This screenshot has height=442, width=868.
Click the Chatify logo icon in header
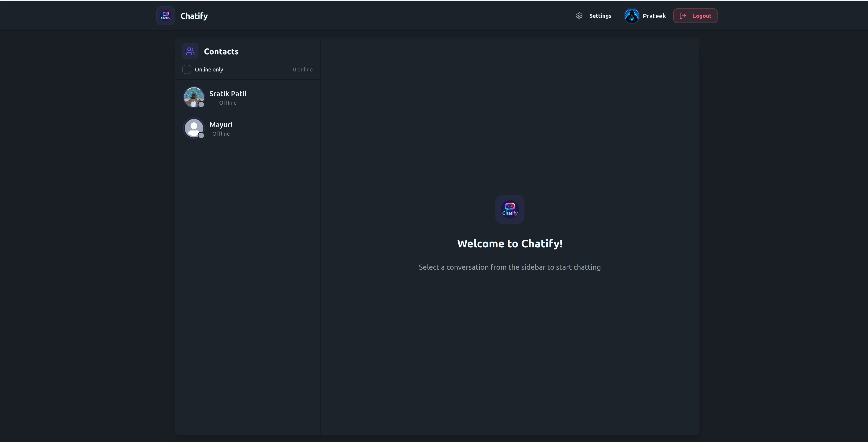click(x=165, y=15)
